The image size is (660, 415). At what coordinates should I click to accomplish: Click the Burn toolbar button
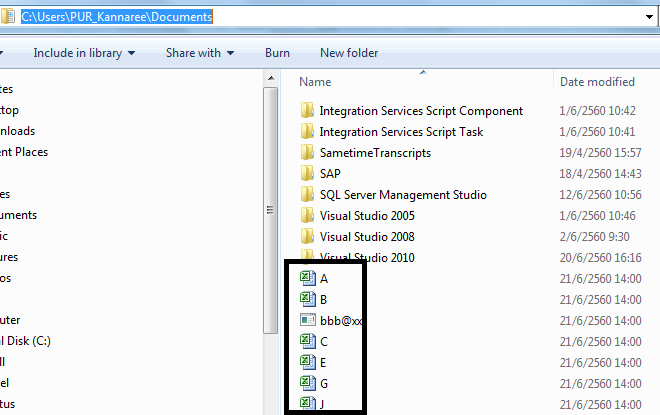click(277, 52)
